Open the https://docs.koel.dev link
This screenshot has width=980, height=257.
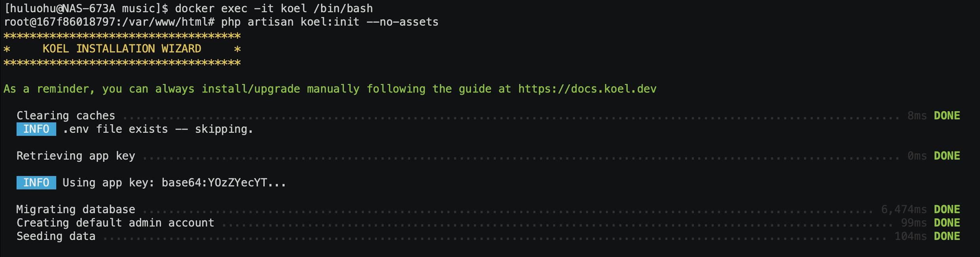(x=587, y=89)
